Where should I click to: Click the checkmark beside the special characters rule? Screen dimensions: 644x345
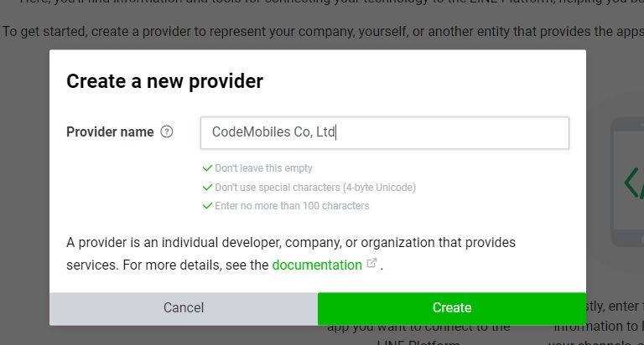point(207,187)
